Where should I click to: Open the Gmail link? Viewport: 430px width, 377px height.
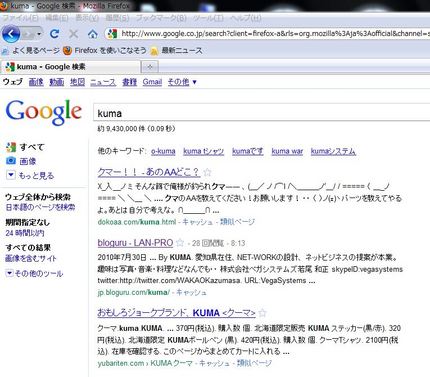point(152,82)
